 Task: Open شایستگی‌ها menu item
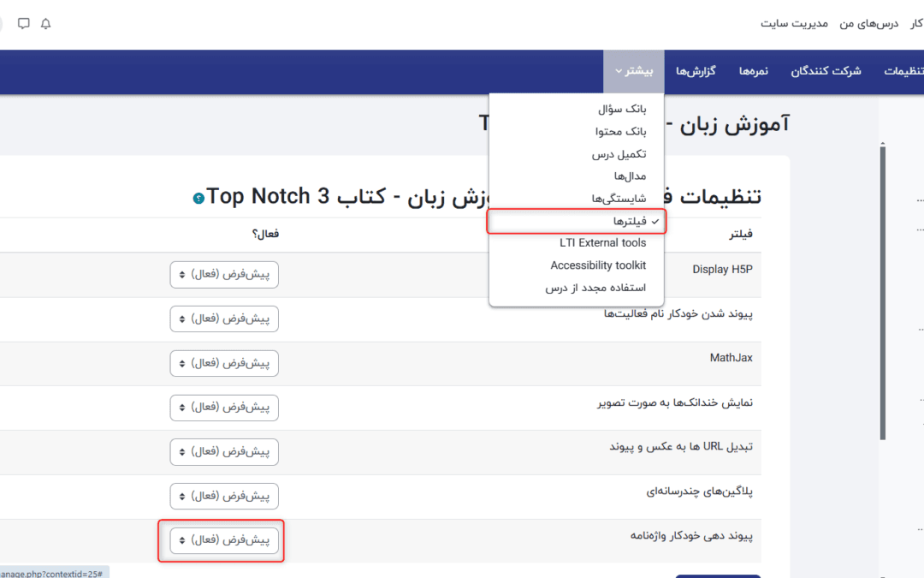click(619, 199)
